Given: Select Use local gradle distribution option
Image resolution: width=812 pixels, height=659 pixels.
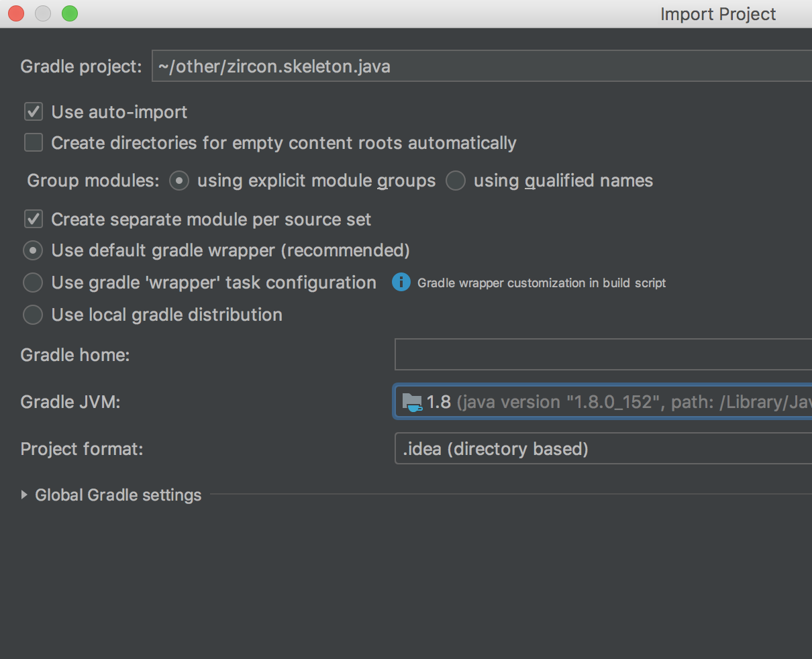Looking at the screenshot, I should tap(33, 315).
